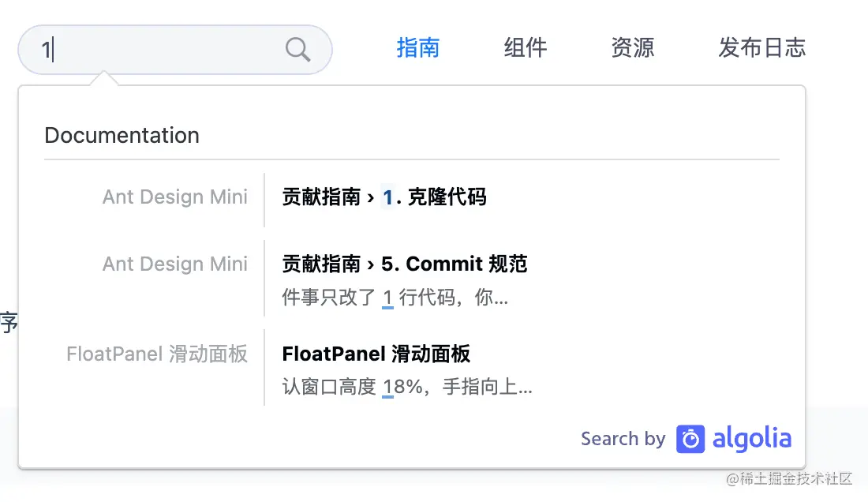
Task: Click the first "Ant Design Mini" category label
Action: [x=175, y=197]
